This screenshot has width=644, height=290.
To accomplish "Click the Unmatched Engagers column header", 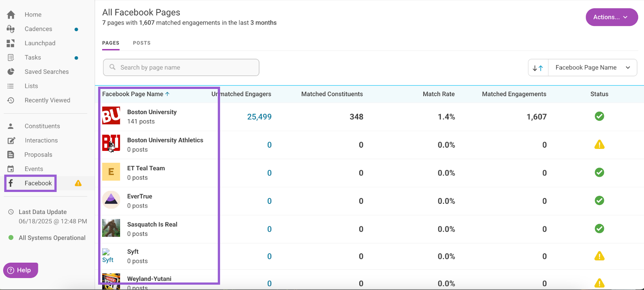I will (x=242, y=94).
